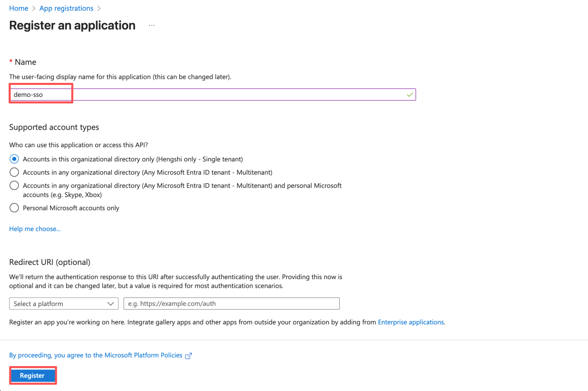Screen dimensions: 588x391
Task: Click the chevron after Home breadcrumb
Action: tap(34, 9)
